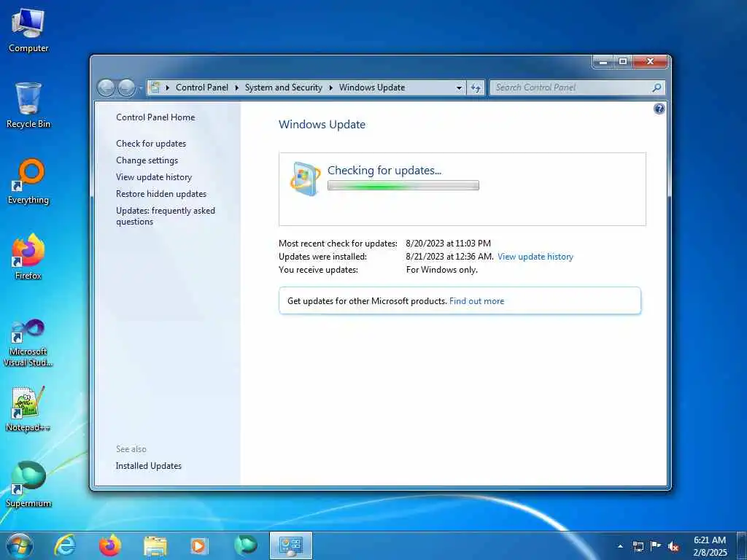The image size is (747, 560).
Task: Open the network tray icon
Action: 638,546
